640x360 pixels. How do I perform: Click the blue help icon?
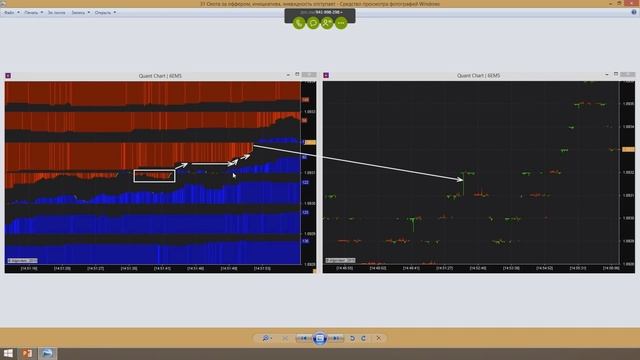tap(634, 12)
